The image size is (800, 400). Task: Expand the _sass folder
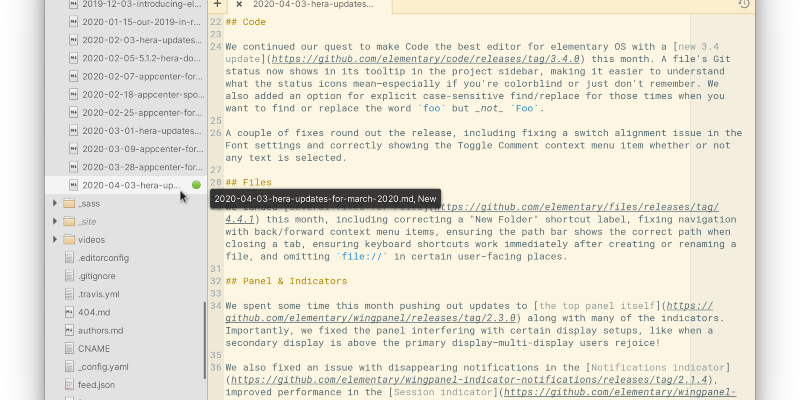pyautogui.click(x=55, y=203)
